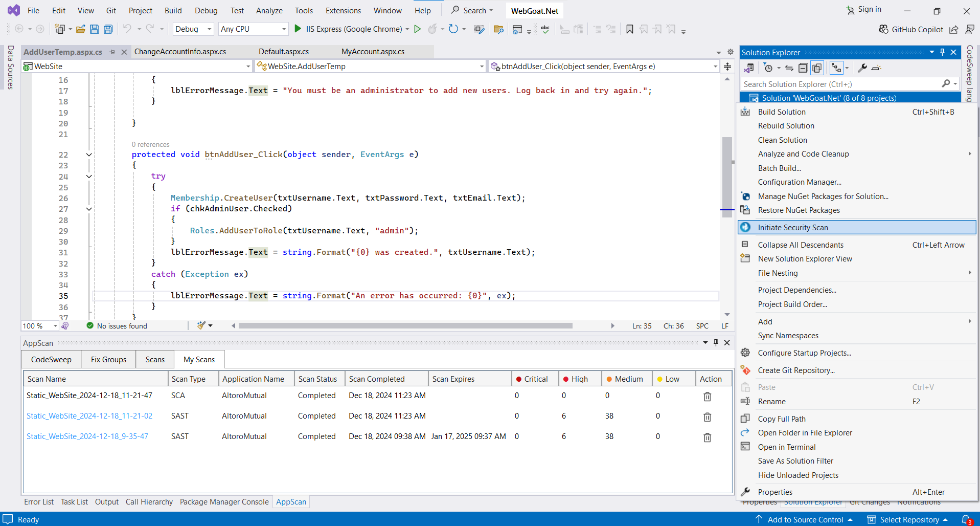Click the notifications bell in status bar
The height and width of the screenshot is (526, 980).
(x=966, y=519)
